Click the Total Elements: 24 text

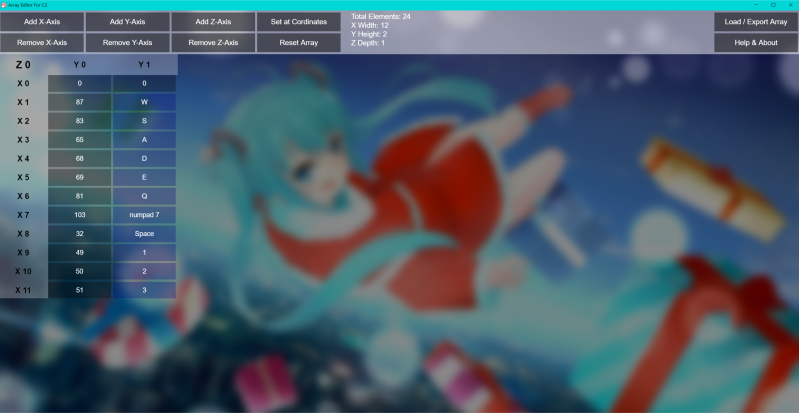[x=381, y=16]
